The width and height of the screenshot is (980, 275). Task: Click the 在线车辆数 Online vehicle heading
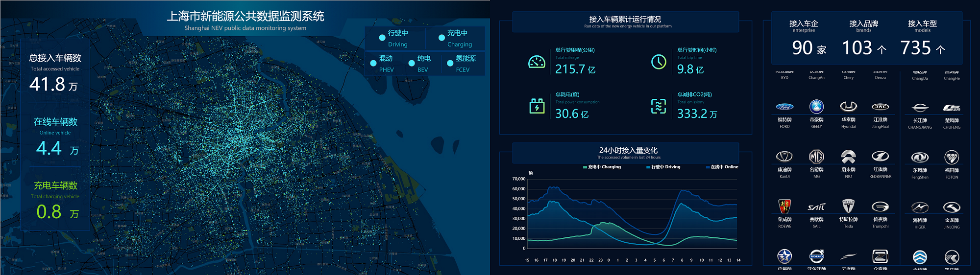pos(55,121)
